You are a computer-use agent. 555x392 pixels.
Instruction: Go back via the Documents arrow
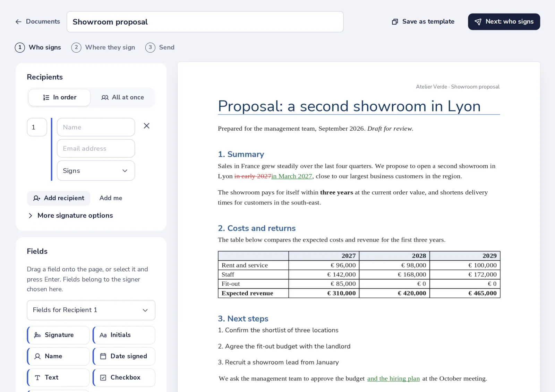[37, 21]
